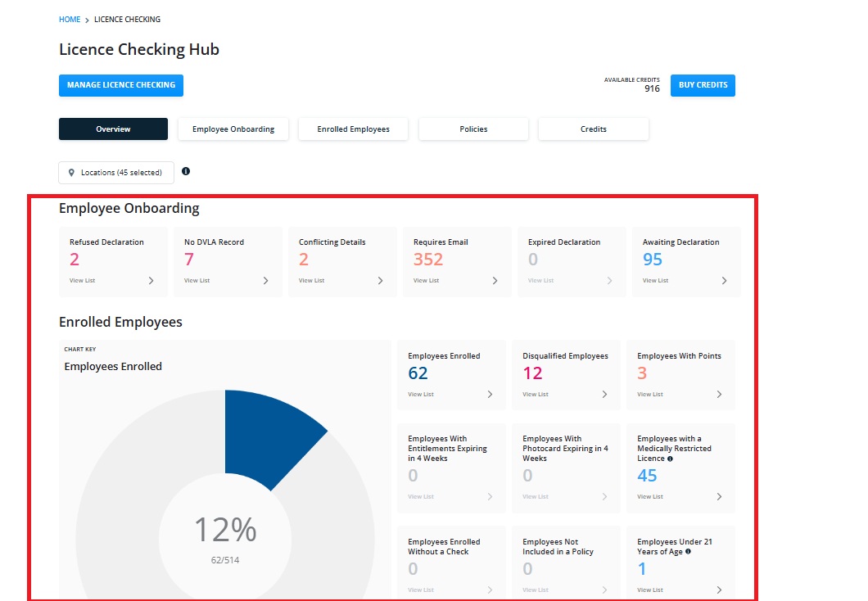The width and height of the screenshot is (868, 601).
Task: Click the arrow on Expired Declaration card
Action: tap(609, 281)
